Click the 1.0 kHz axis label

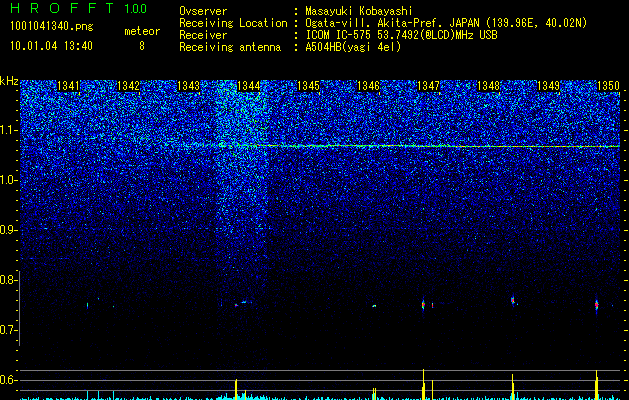(x=8, y=180)
